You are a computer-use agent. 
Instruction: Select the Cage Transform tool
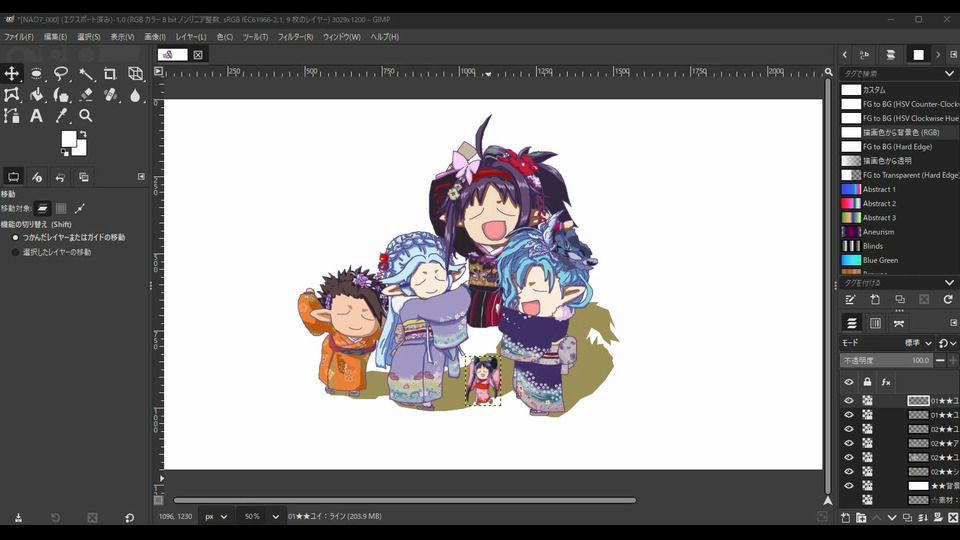click(x=12, y=95)
